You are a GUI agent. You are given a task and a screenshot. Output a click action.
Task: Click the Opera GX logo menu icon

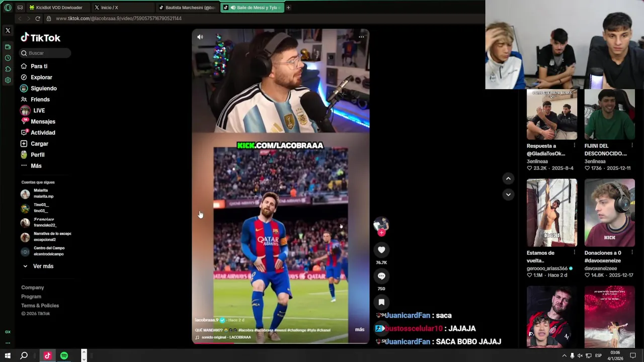pos(8,8)
